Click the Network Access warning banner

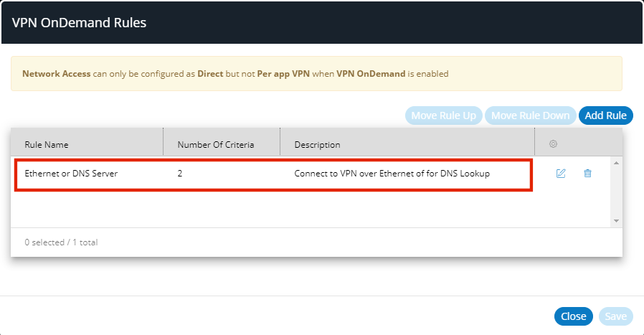click(x=316, y=74)
